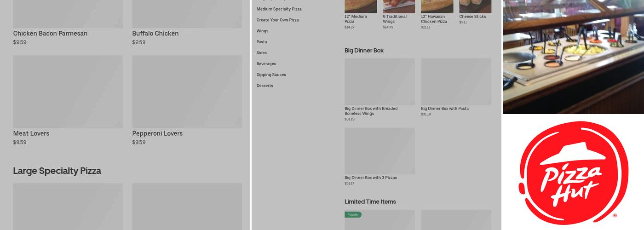The height and width of the screenshot is (230, 644).
Task: Click the Hawaiian Chicken Pizza photo
Action: click(437, 6)
